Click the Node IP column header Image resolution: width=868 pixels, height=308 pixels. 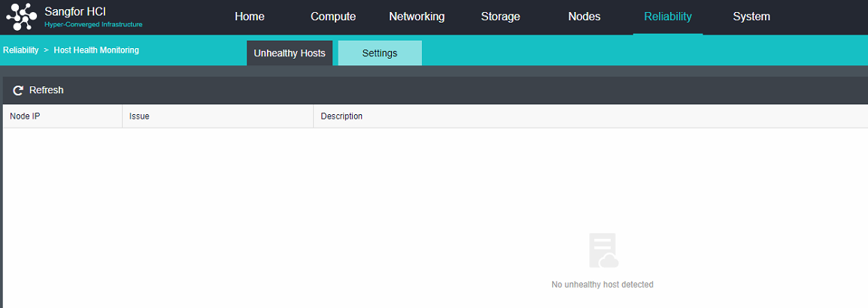(x=25, y=116)
